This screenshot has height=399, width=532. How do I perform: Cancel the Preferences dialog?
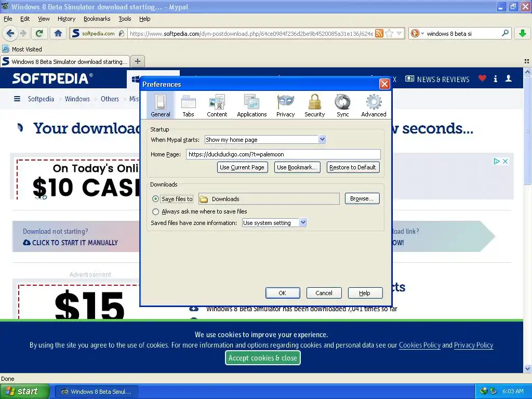click(324, 293)
